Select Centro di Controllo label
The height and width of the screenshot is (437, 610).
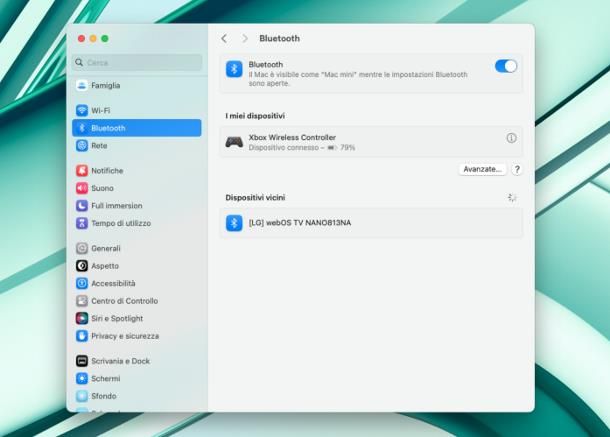pyautogui.click(x=124, y=301)
